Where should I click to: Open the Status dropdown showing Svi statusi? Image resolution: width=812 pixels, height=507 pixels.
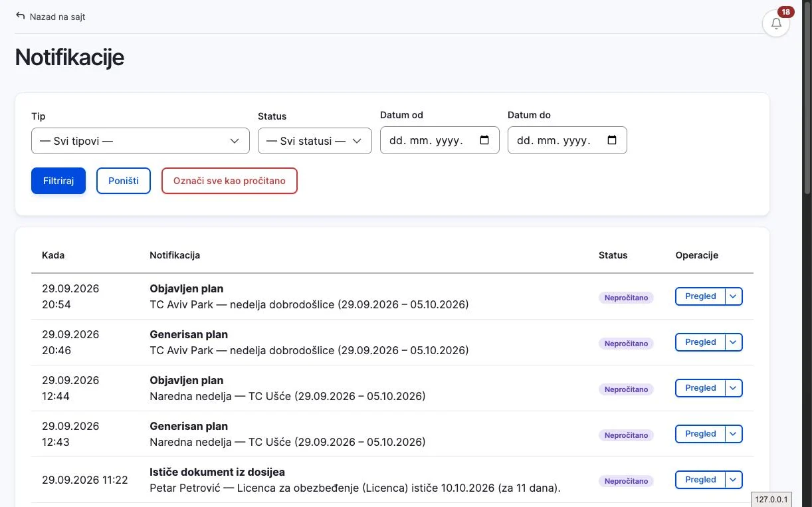coord(315,141)
